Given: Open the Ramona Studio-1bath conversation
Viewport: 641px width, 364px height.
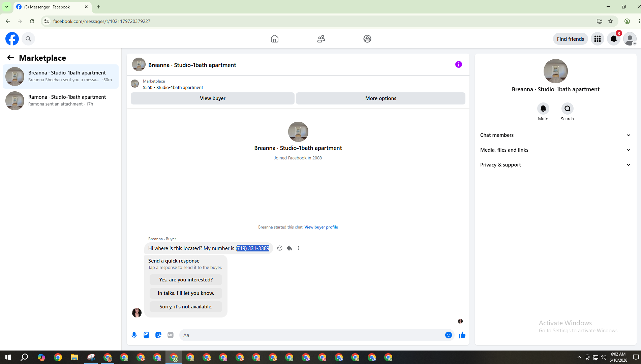Looking at the screenshot, I should (61, 101).
